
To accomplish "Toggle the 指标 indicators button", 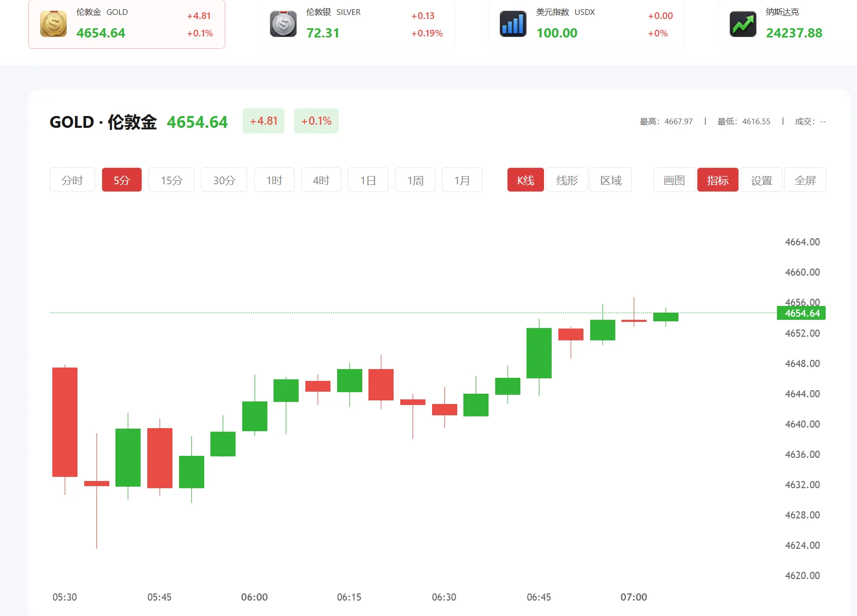I will coord(718,180).
